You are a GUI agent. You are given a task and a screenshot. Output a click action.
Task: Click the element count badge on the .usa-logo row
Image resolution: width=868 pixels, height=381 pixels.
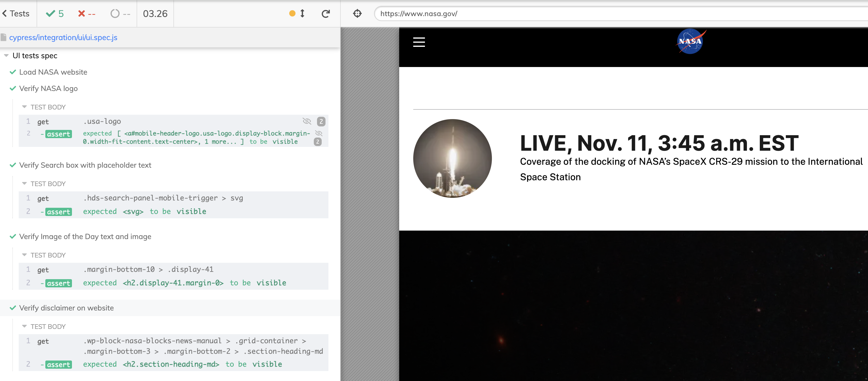click(321, 121)
